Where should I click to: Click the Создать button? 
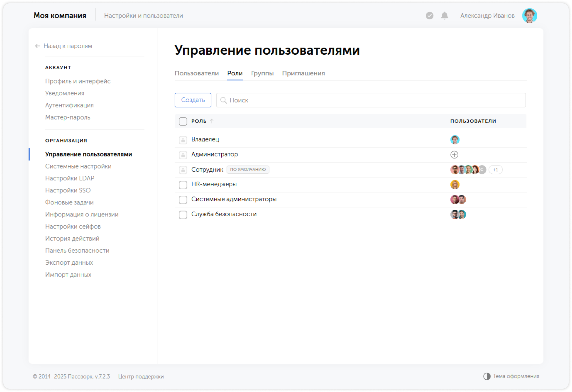pos(193,100)
